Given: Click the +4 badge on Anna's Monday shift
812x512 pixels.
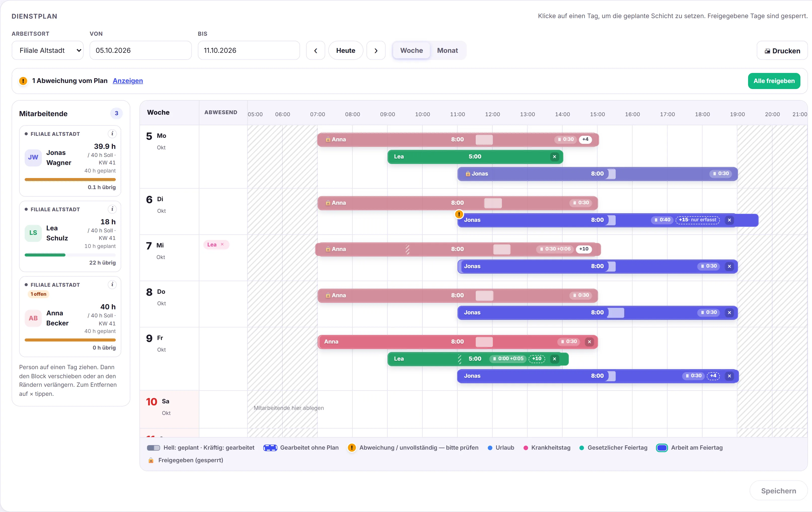Looking at the screenshot, I should point(585,140).
